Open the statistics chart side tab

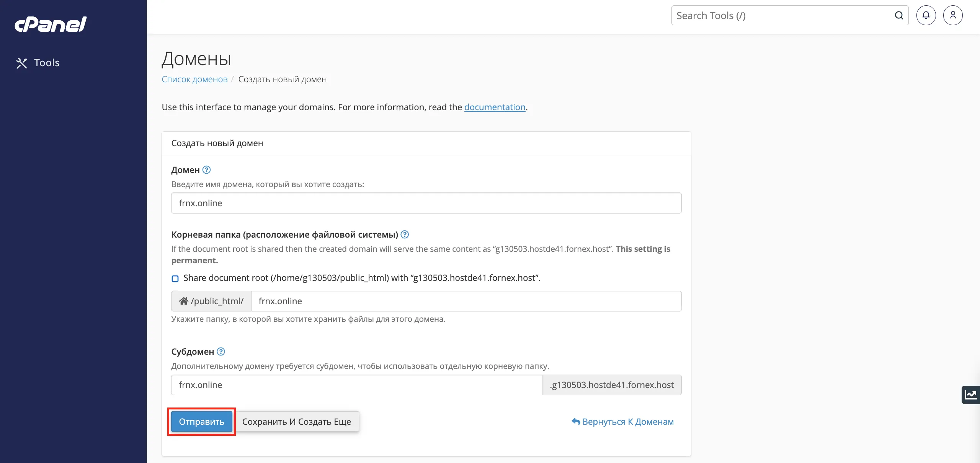pos(970,395)
